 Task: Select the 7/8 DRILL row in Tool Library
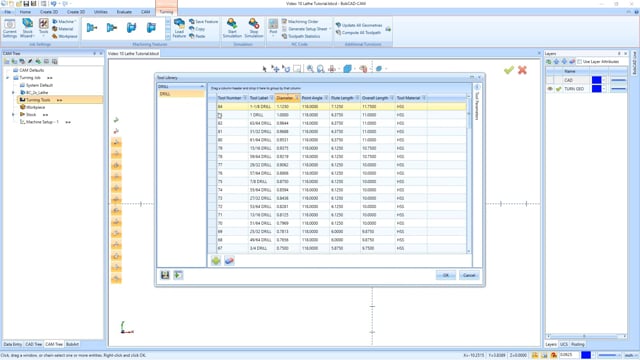tap(341, 182)
